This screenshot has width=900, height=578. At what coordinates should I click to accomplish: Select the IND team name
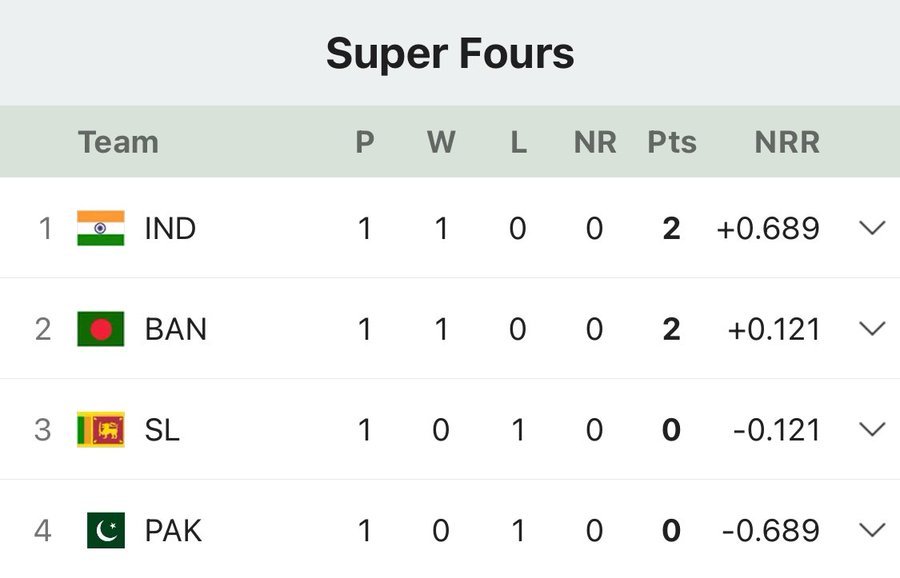[x=170, y=228]
